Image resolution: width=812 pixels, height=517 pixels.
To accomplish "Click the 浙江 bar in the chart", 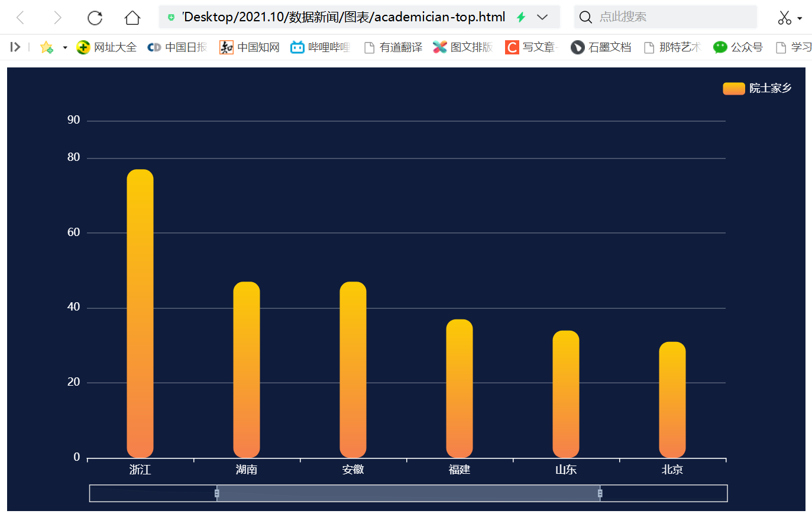I will pos(140,314).
